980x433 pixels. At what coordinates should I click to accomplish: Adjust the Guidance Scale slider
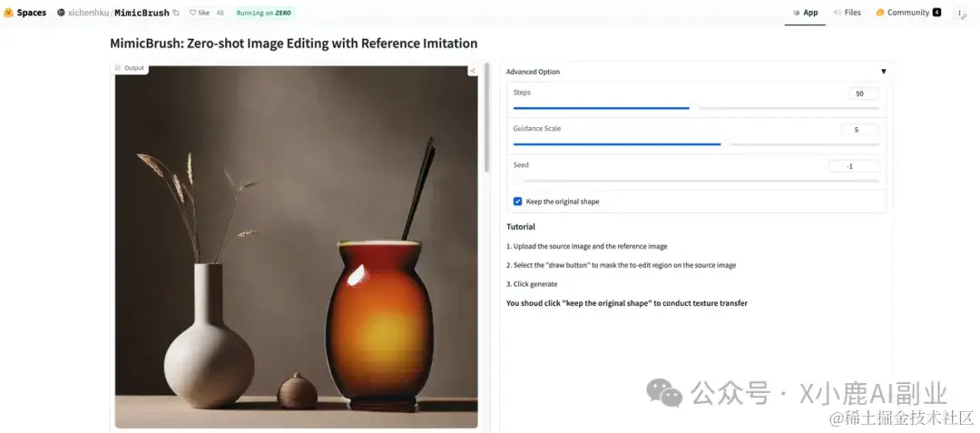point(696,144)
